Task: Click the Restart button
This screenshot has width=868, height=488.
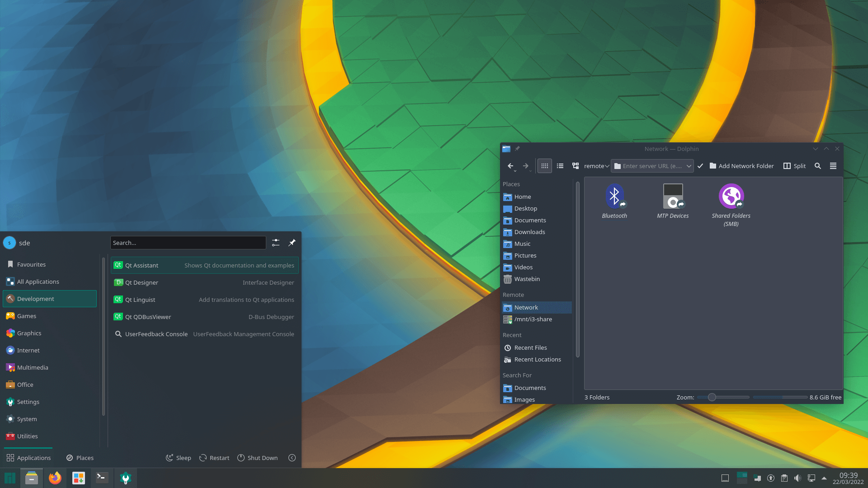Action: (215, 458)
